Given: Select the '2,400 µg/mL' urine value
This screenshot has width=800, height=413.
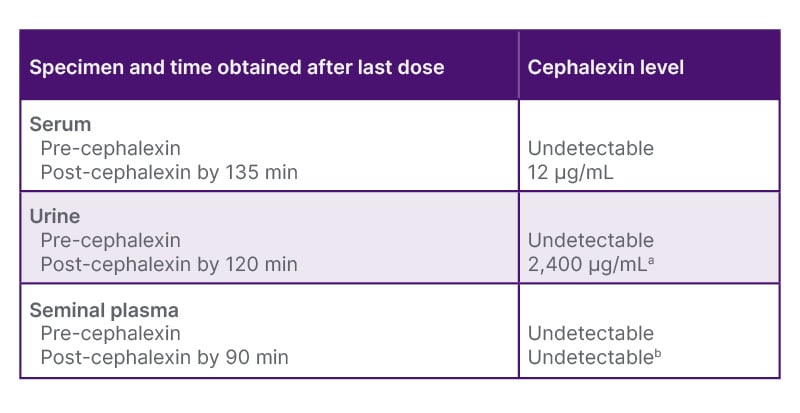Looking at the screenshot, I should pos(588,264).
